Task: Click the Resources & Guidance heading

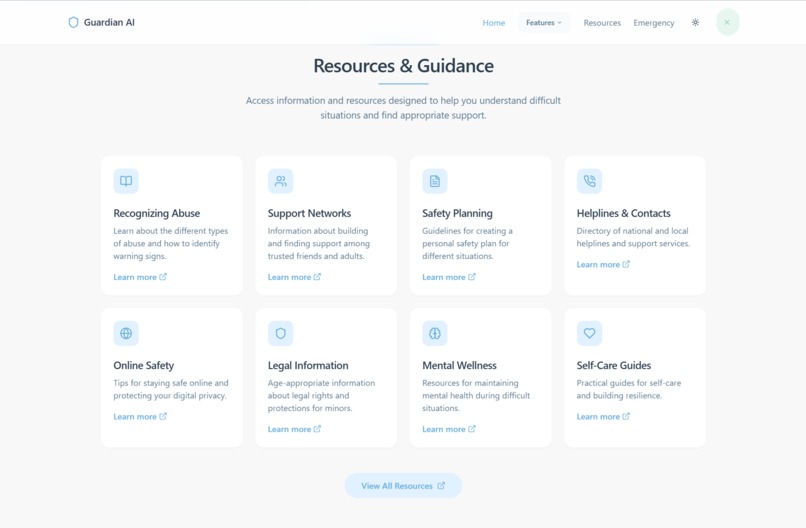Action: click(404, 66)
